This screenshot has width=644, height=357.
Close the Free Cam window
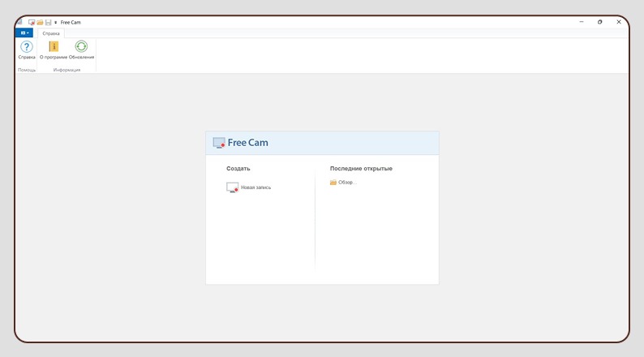[x=619, y=22]
